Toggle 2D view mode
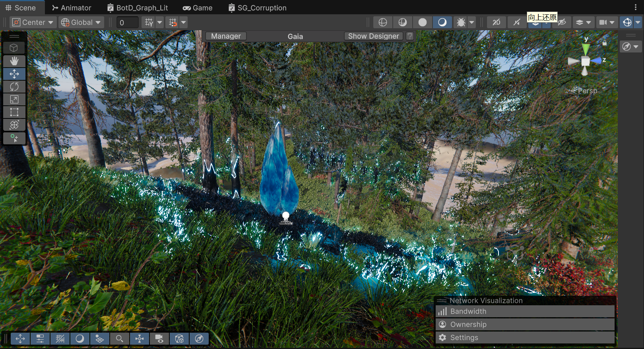The height and width of the screenshot is (349, 644). click(x=497, y=22)
